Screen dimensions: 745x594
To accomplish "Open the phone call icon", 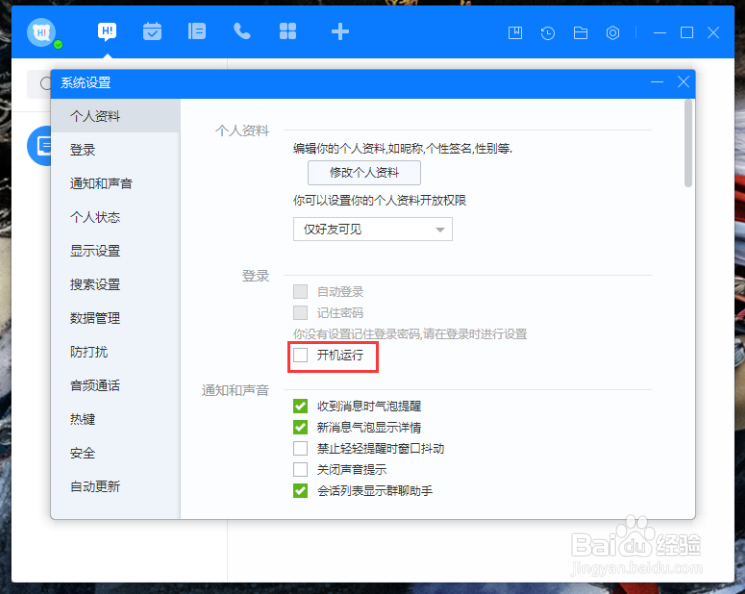I will point(242,31).
